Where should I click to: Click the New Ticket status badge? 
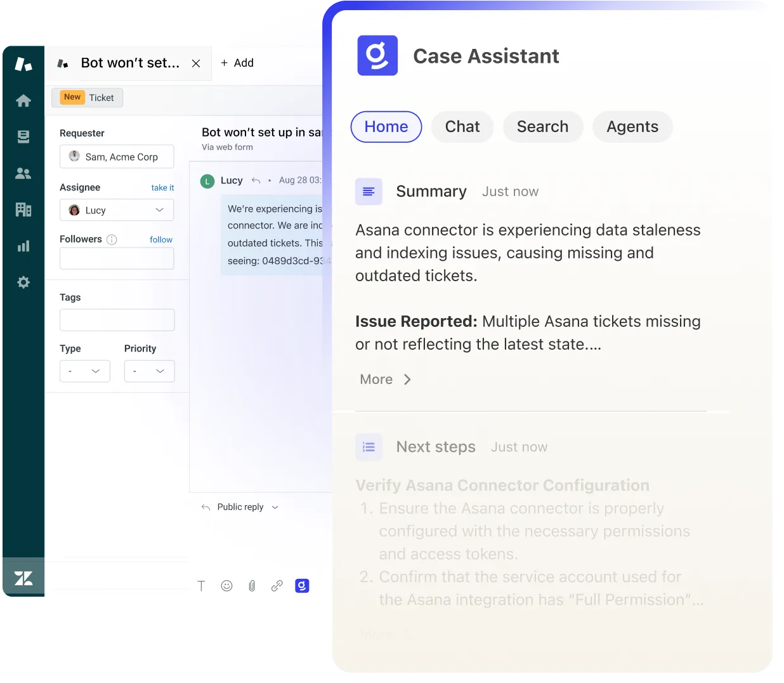tap(88, 98)
